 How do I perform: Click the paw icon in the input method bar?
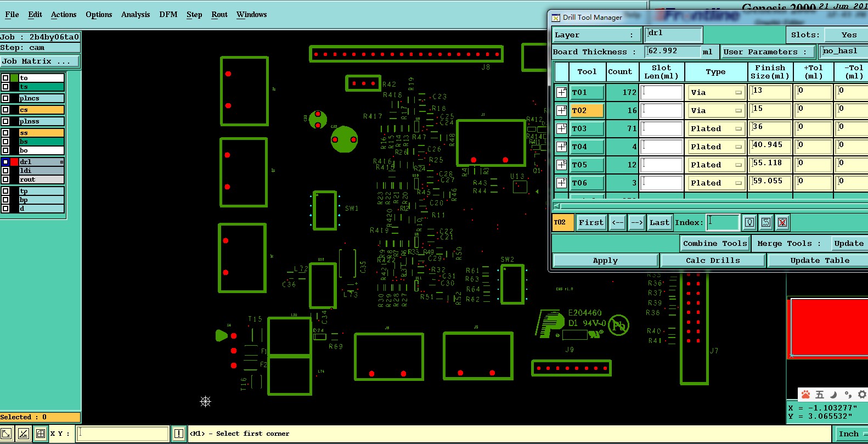[x=805, y=395]
